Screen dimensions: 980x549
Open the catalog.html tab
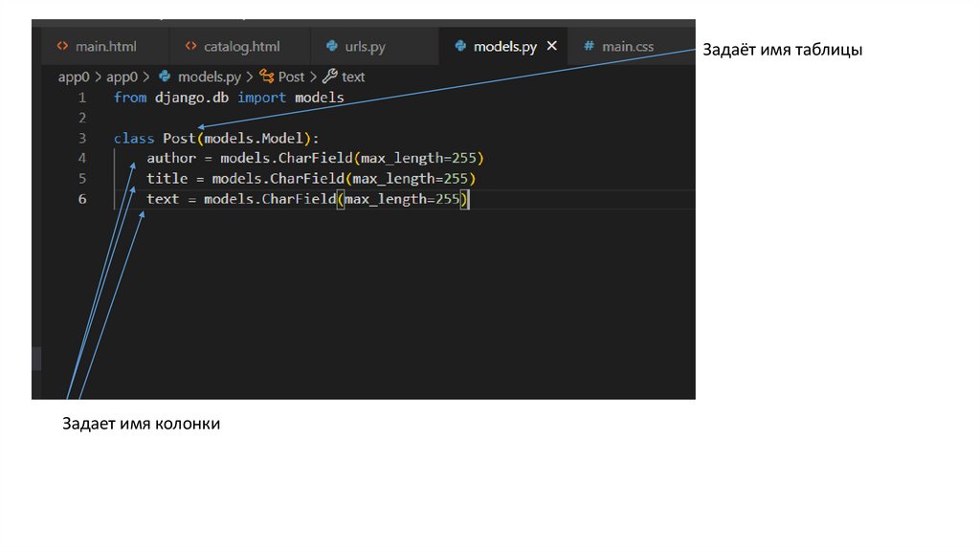click(x=240, y=46)
